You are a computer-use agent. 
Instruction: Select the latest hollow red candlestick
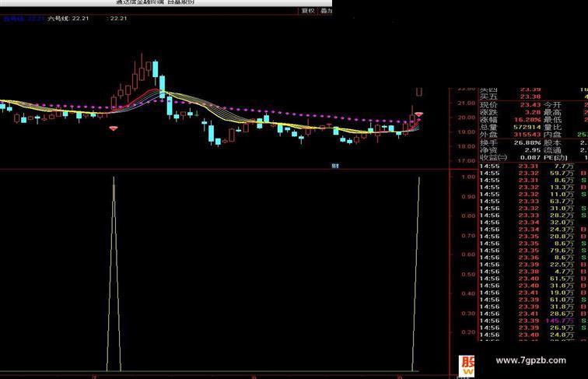click(x=419, y=92)
